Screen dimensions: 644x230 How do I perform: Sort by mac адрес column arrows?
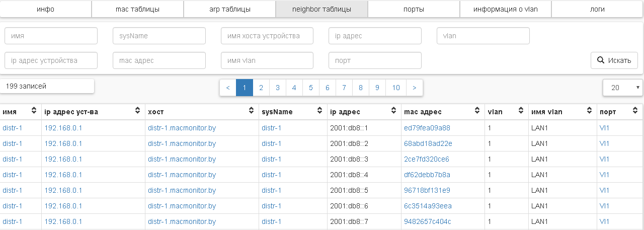click(477, 111)
